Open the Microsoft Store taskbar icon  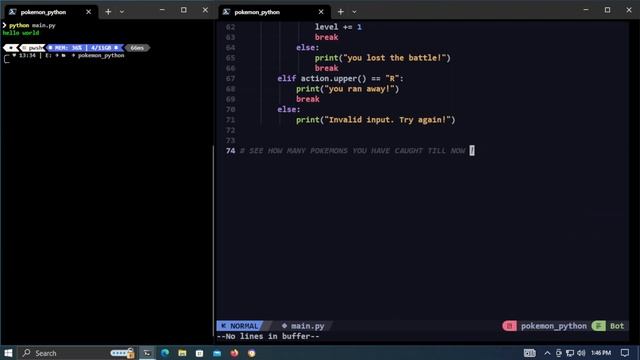pos(199,353)
